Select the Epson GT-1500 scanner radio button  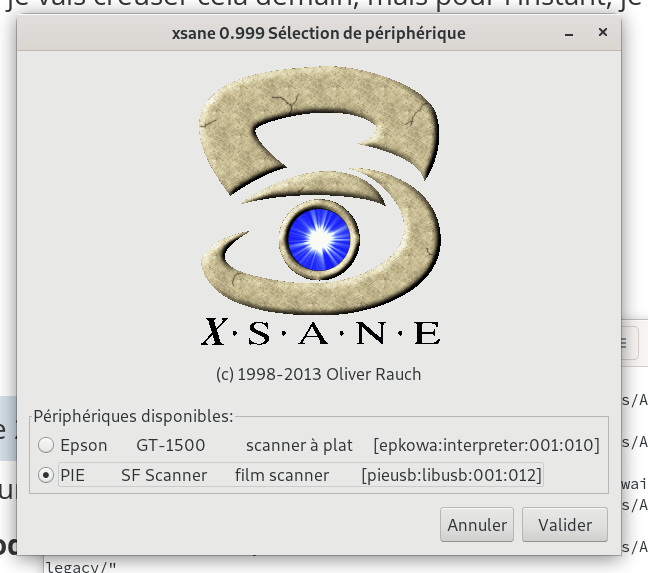(x=46, y=445)
